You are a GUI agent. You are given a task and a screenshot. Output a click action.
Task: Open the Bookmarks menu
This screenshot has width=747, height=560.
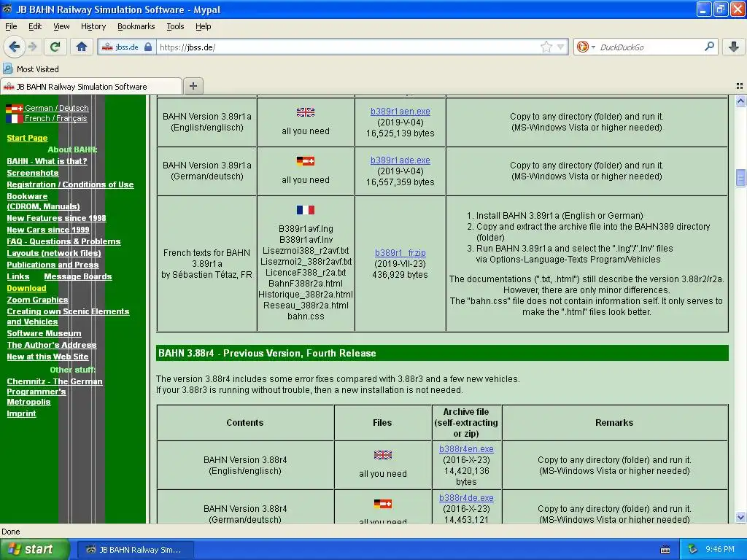(136, 26)
